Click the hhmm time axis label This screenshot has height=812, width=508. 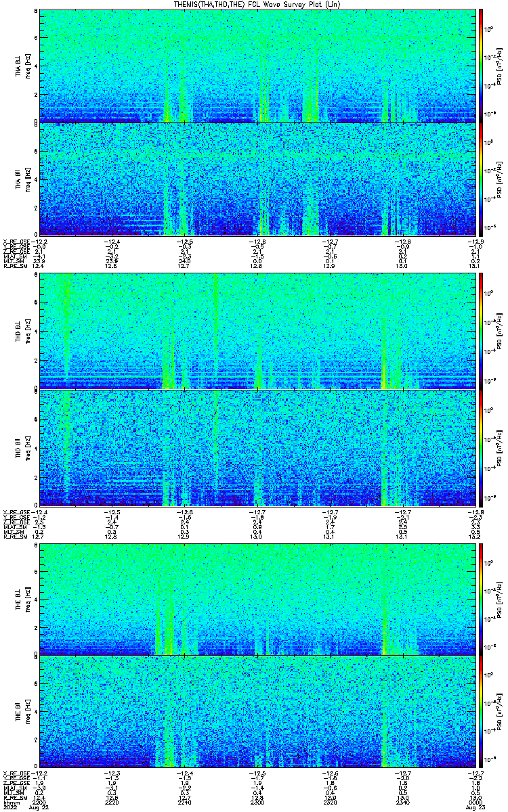(11, 801)
